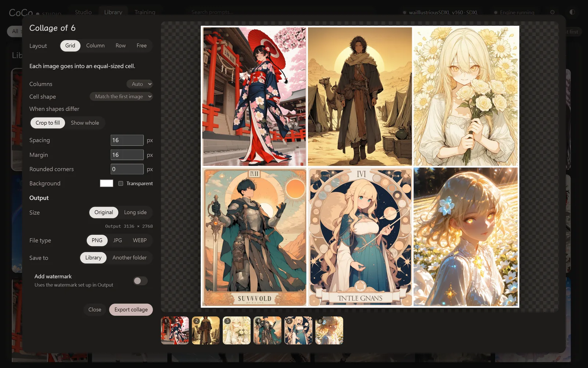Choose JPG file type
Image resolution: width=588 pixels, height=368 pixels.
pyautogui.click(x=118, y=240)
